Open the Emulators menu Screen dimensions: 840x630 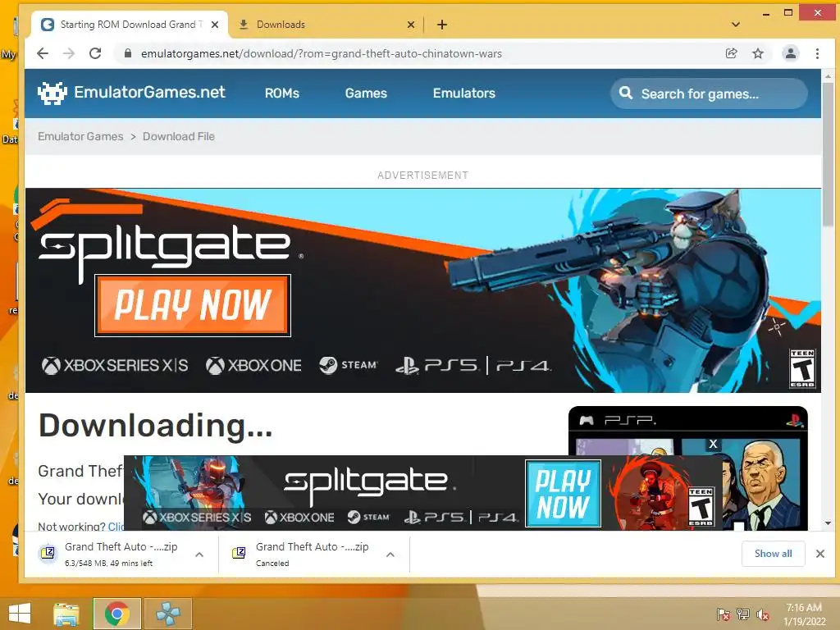[x=464, y=94]
